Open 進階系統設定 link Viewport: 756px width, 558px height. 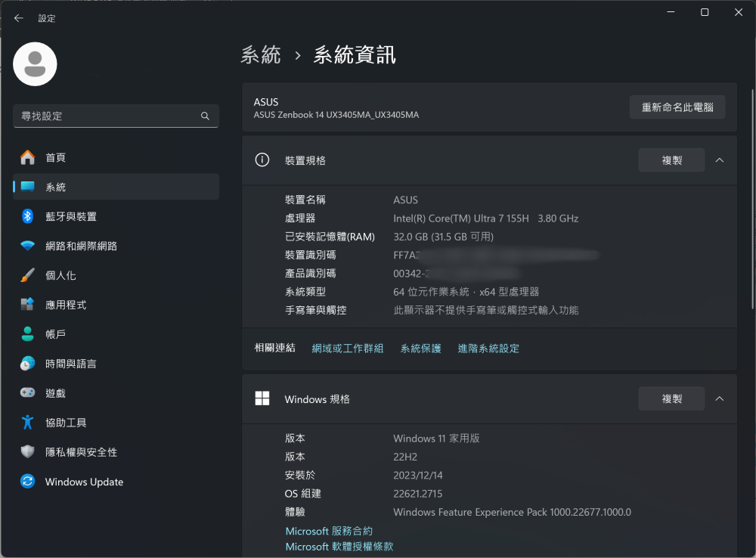pyautogui.click(x=488, y=349)
